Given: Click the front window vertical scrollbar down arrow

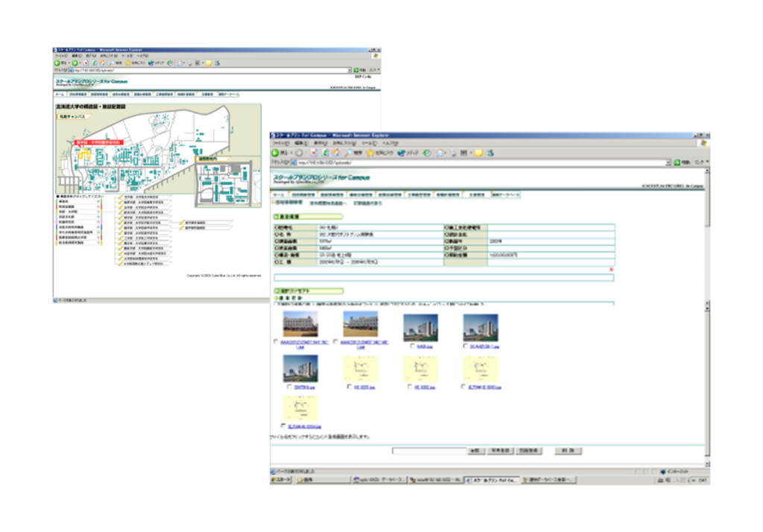Looking at the screenshot, I should tap(707, 464).
